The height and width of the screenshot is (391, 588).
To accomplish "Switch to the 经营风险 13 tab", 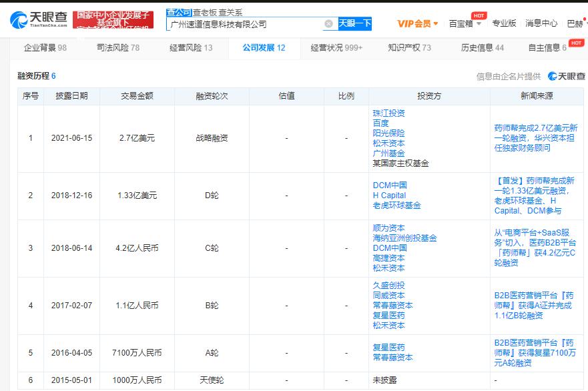I will [191, 47].
